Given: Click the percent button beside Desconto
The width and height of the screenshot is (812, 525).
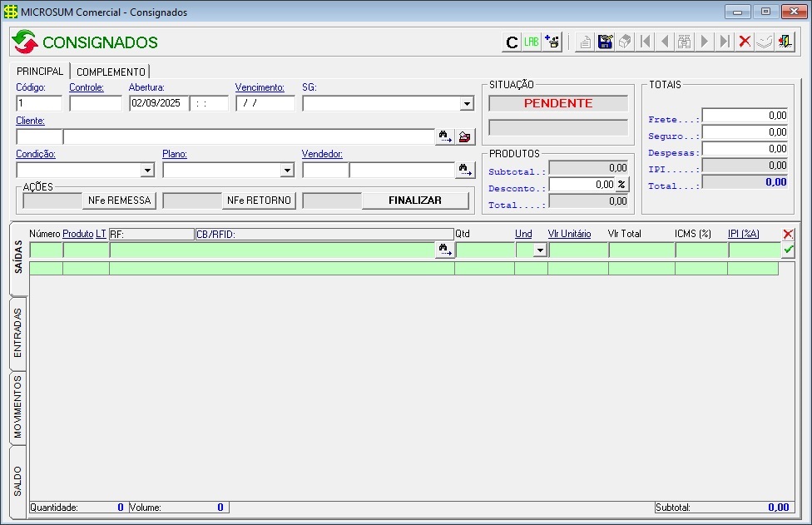Looking at the screenshot, I should pos(621,185).
